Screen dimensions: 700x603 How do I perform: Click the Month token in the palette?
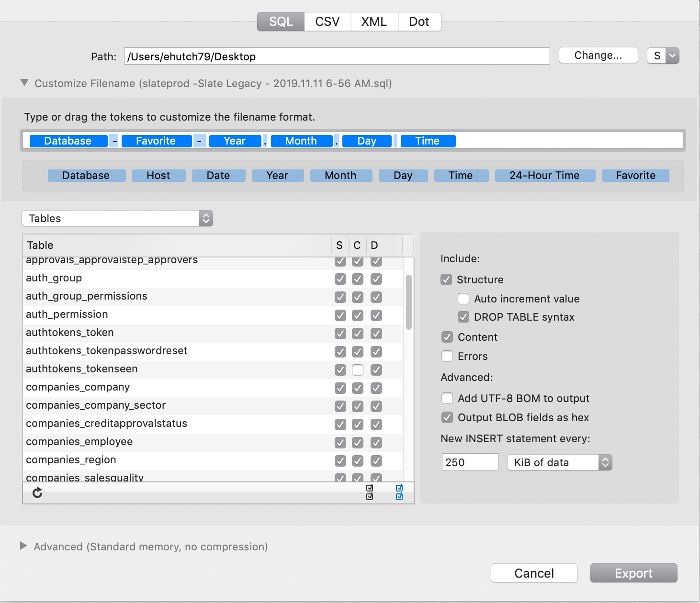(x=341, y=175)
